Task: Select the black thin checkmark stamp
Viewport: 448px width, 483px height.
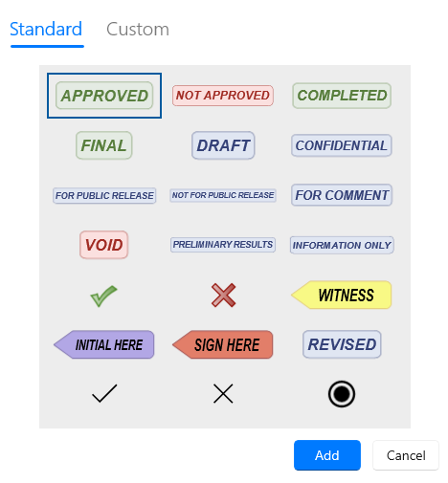Action: (x=104, y=394)
